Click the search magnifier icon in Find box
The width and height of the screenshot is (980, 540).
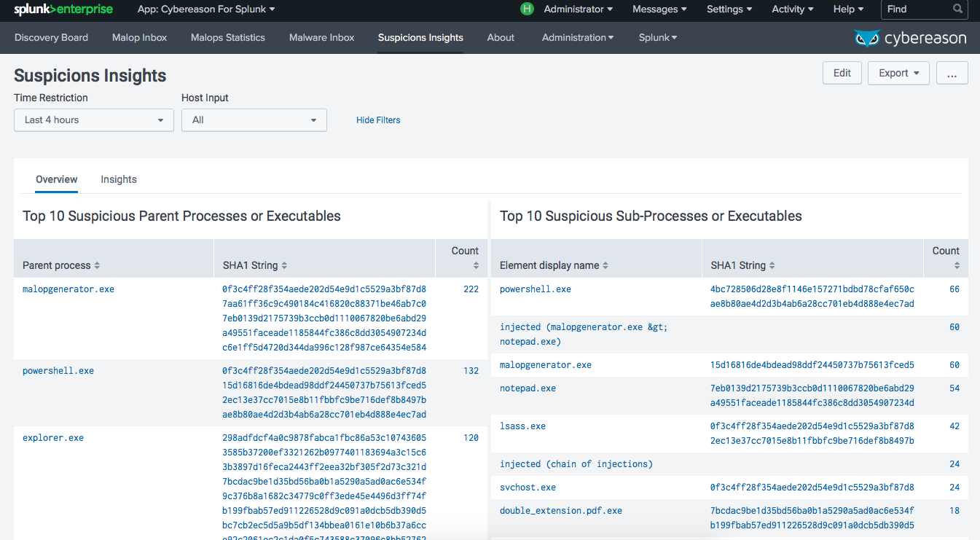click(x=957, y=9)
